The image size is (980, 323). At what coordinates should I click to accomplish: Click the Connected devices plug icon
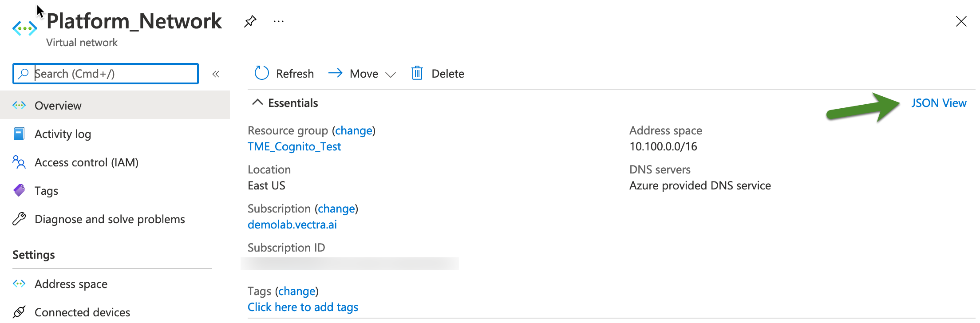click(x=19, y=312)
